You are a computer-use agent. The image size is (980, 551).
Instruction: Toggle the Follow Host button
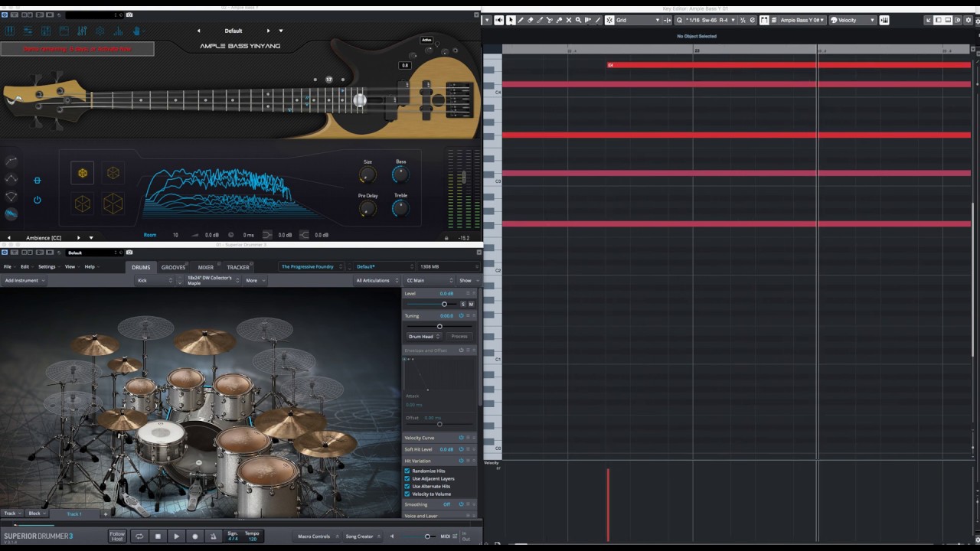click(x=117, y=536)
